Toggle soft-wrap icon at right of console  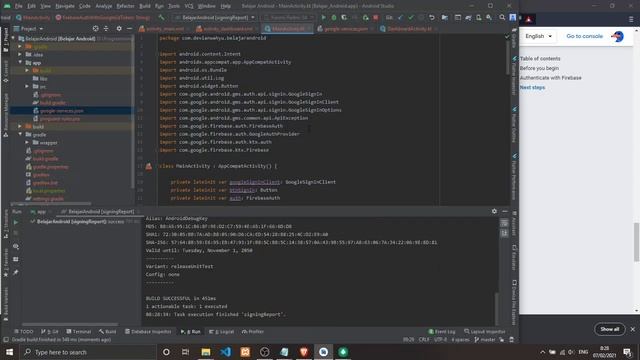click(504, 223)
